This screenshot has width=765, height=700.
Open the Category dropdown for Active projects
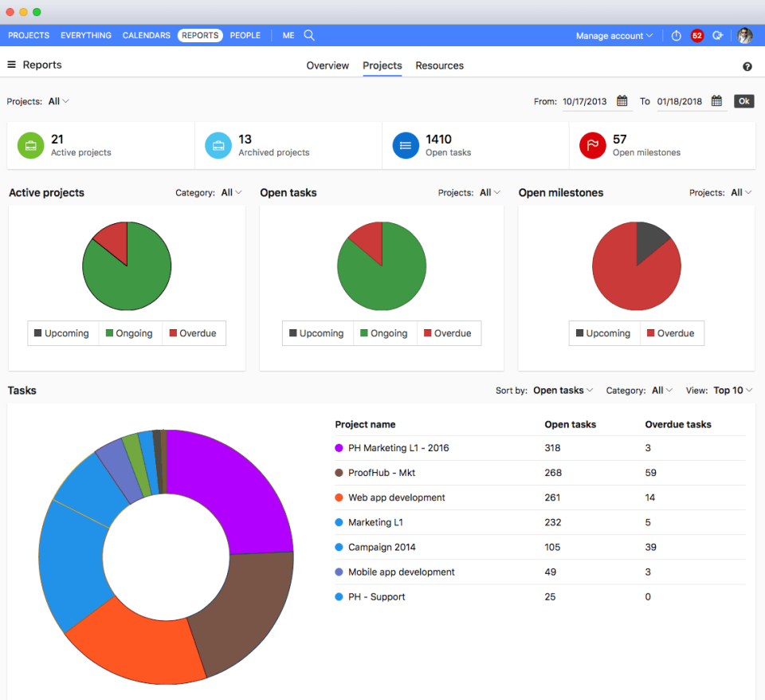point(229,192)
